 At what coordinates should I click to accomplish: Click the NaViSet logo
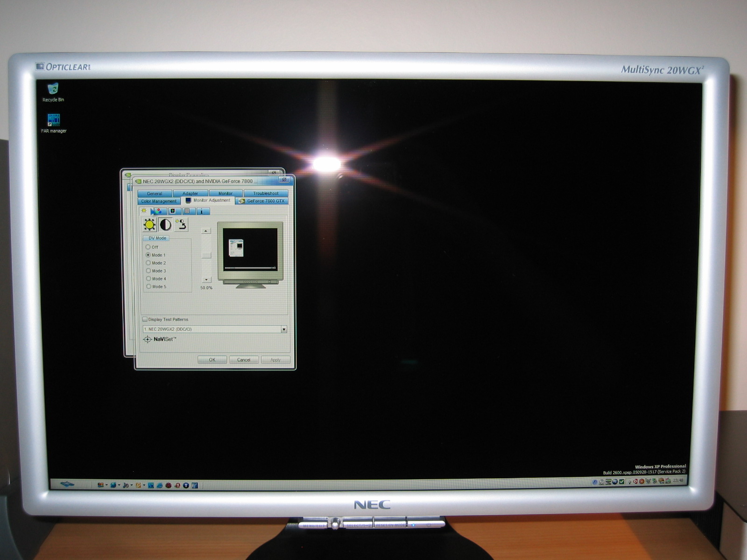pos(159,339)
